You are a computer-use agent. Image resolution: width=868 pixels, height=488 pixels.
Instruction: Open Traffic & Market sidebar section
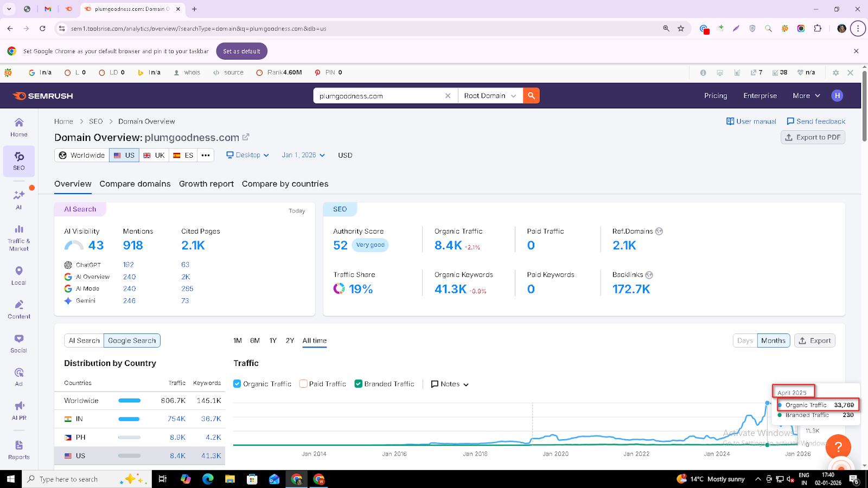(19, 237)
